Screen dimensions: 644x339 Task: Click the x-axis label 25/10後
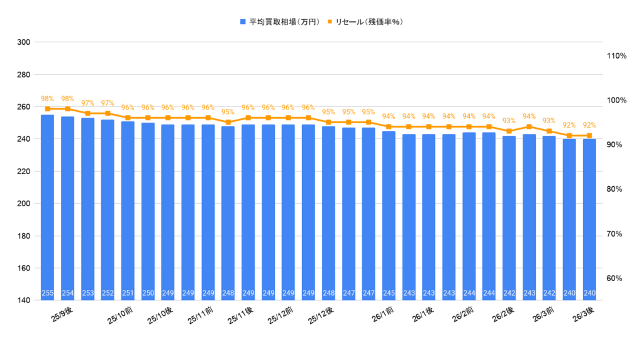160,316
